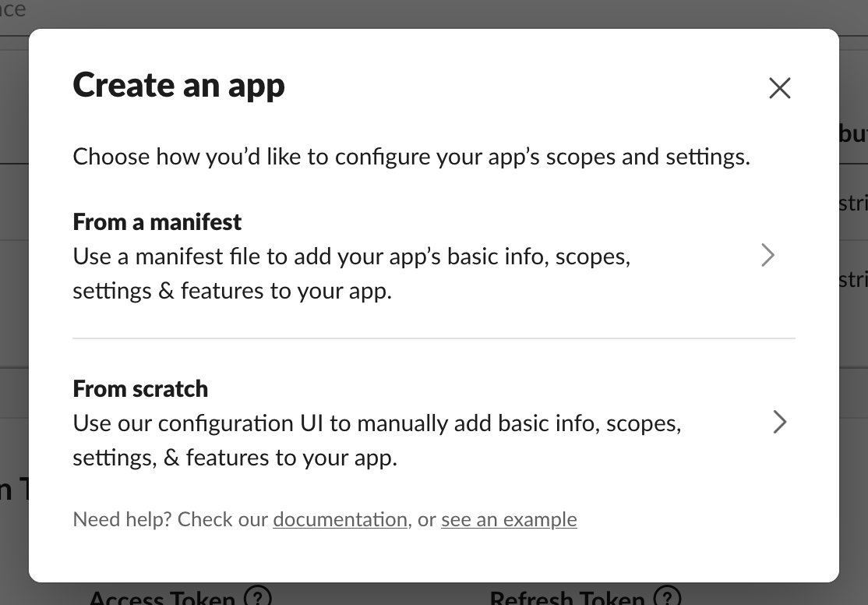This screenshot has height=605, width=868.
Task: Follow the see an example link
Action: point(509,519)
